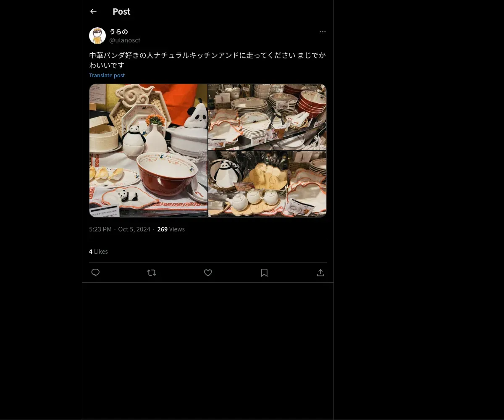Open the @ulanoscf handle link

125,40
